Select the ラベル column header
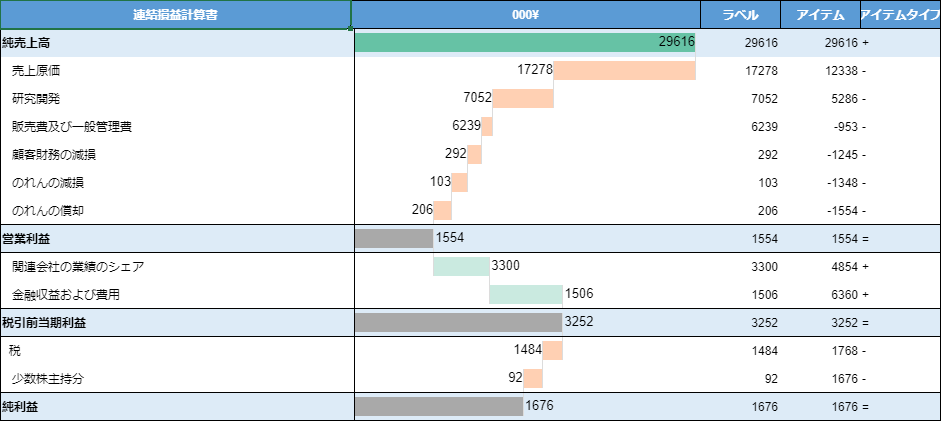This screenshot has height=421, width=941. coord(740,14)
